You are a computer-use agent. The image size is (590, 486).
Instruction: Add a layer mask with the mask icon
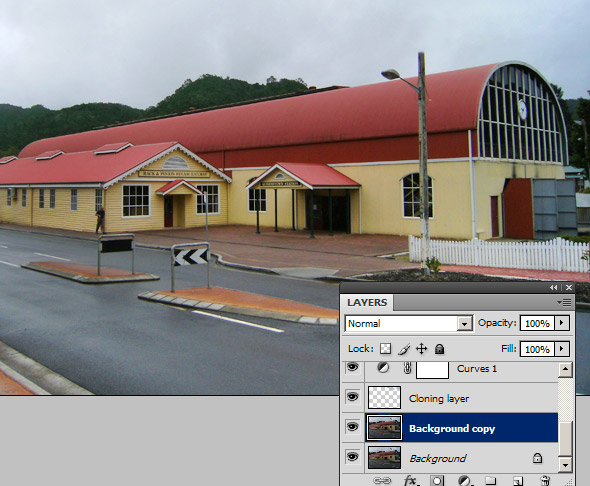pos(437,481)
